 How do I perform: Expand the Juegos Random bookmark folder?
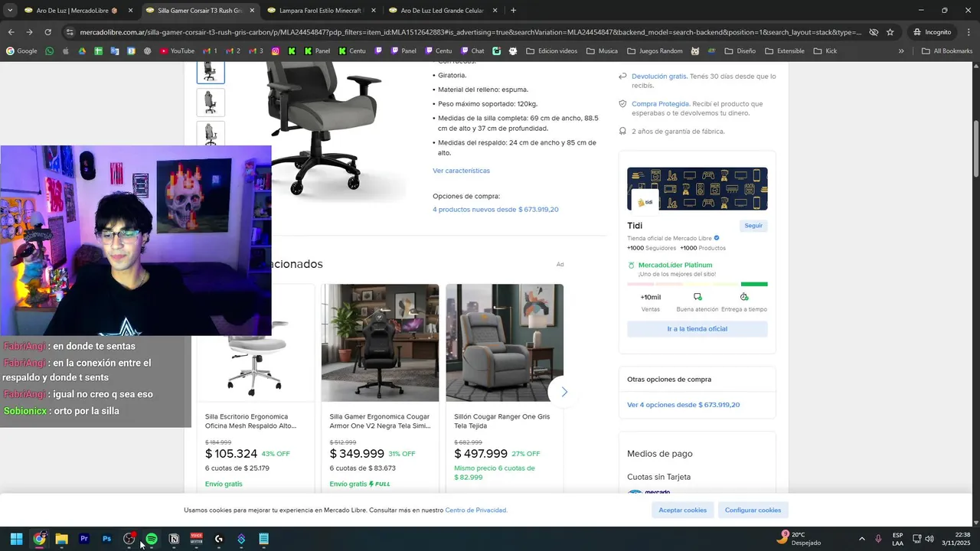click(654, 51)
